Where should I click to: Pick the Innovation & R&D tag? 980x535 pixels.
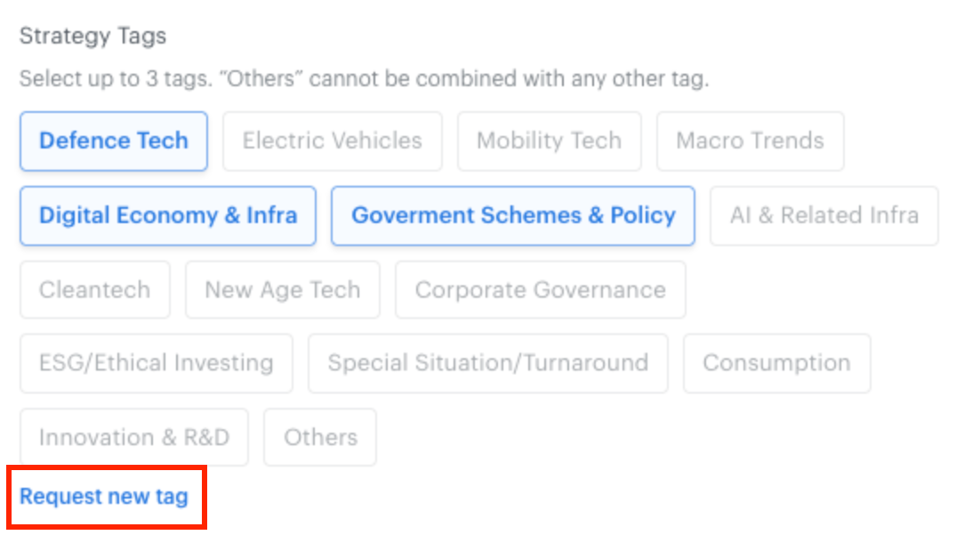134,438
